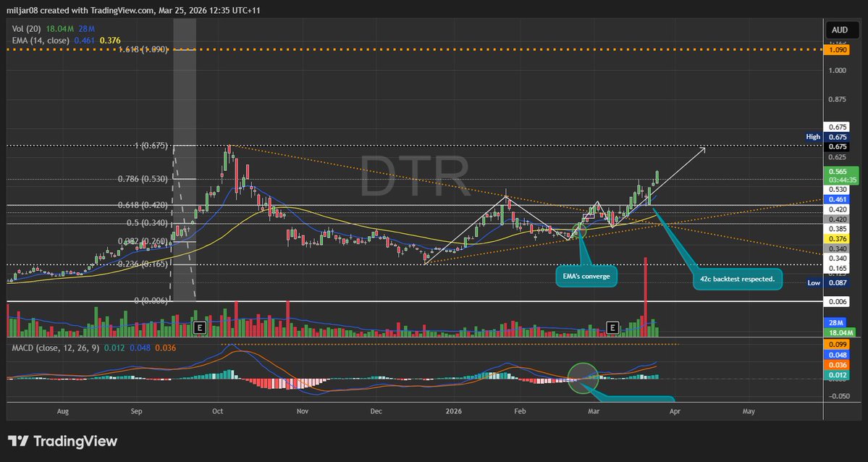Click the Mar label on time axis
This screenshot has height=462, width=868.
point(594,411)
